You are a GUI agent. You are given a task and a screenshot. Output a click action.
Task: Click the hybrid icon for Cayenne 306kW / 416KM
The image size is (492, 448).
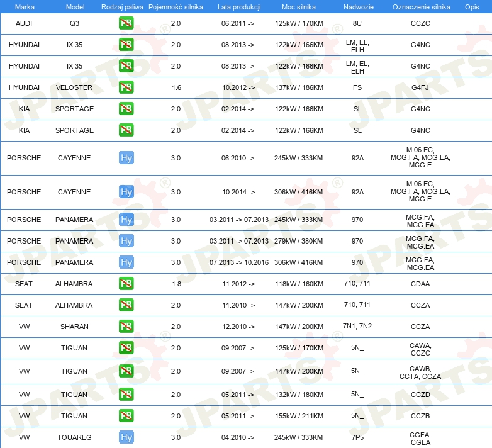126,192
